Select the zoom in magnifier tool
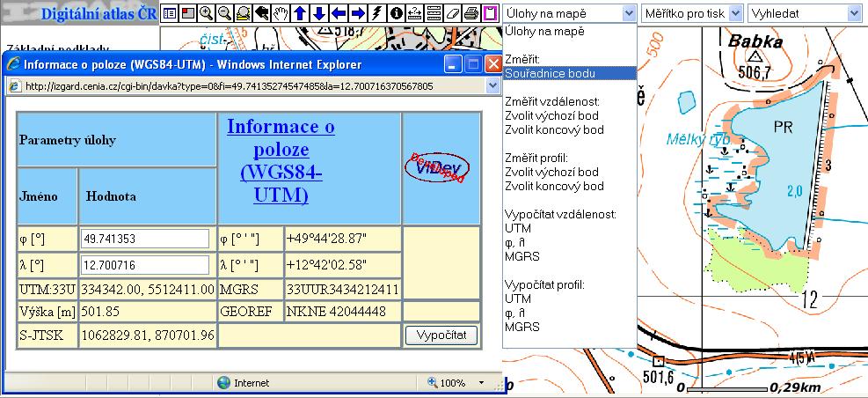868x398 pixels. pos(207,12)
